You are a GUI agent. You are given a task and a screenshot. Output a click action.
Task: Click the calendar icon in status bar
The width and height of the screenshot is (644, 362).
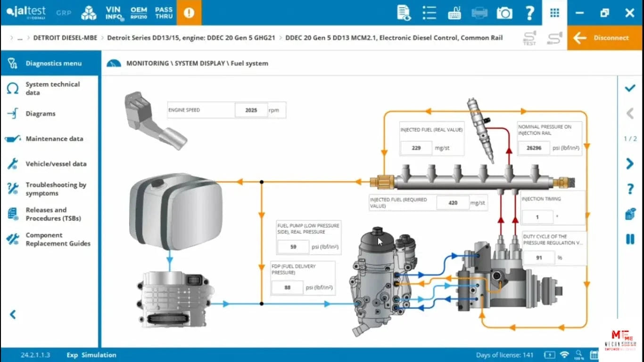pyautogui.click(x=594, y=354)
